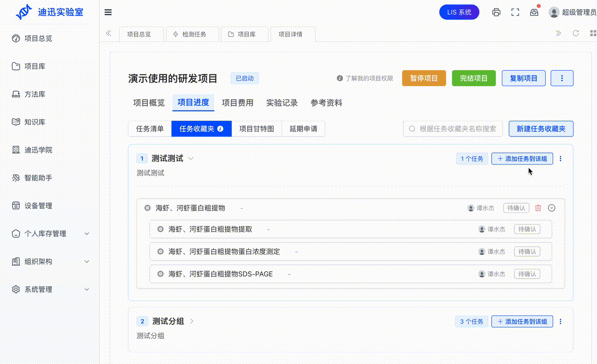Open the inbox notifications icon
597x364 pixels.
tap(534, 13)
